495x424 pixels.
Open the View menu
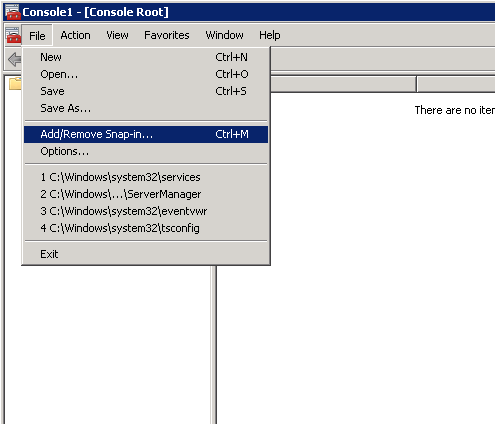pos(117,35)
